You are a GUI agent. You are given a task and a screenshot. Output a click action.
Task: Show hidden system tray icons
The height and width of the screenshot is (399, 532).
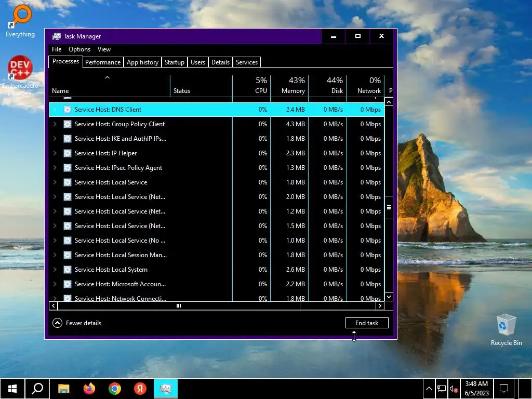(429, 389)
